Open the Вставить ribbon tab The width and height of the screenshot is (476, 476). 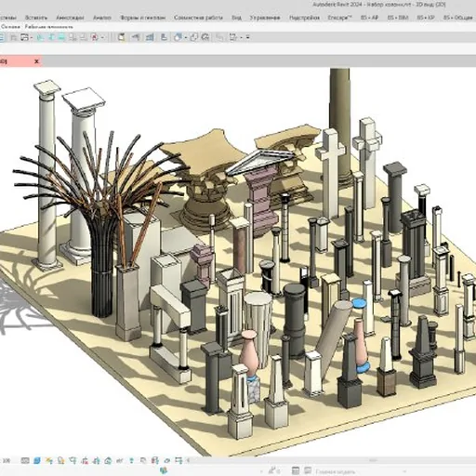(x=36, y=18)
